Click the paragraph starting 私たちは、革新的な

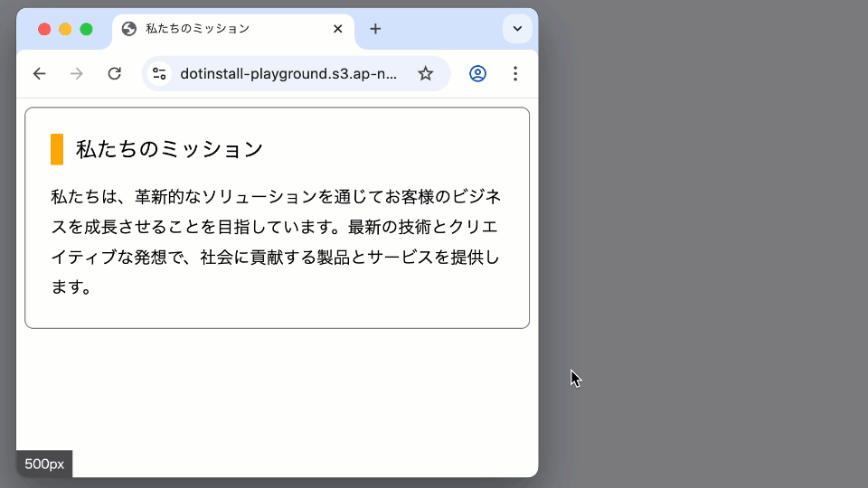click(276, 242)
